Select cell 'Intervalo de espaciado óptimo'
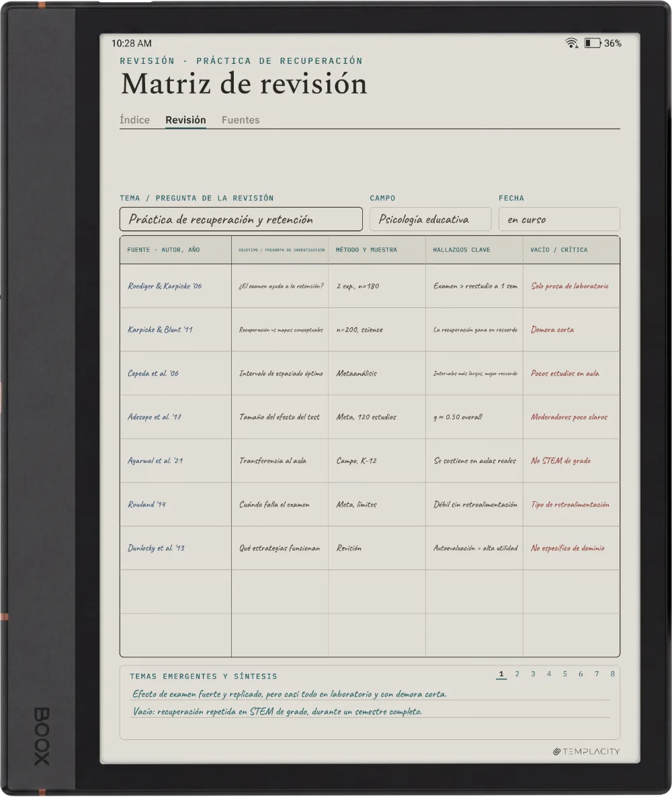Screen dimensions: 672x797 [281, 374]
